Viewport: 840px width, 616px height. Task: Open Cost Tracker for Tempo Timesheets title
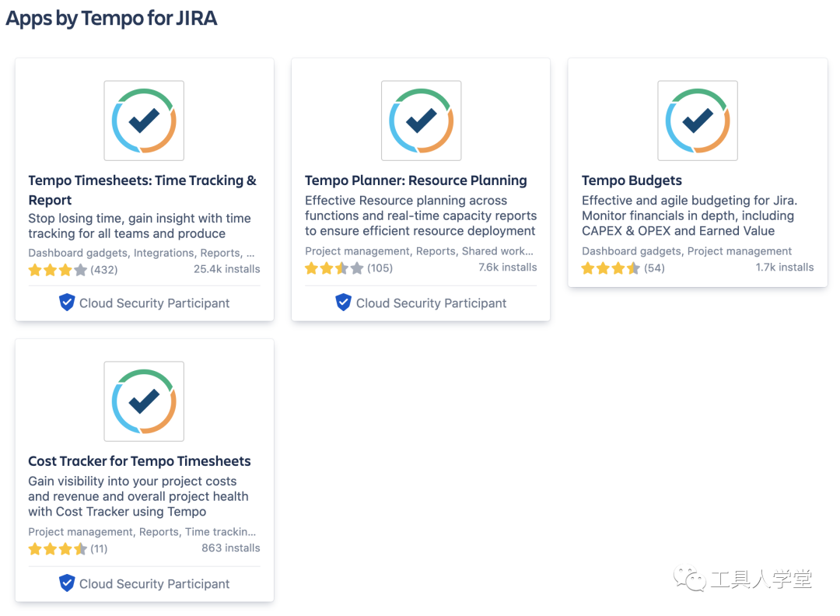coord(139,461)
